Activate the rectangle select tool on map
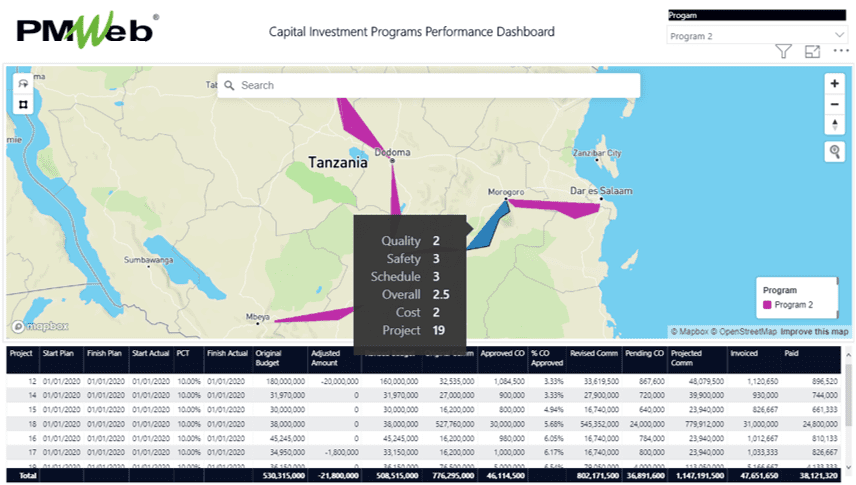Image resolution: width=856 pixels, height=485 pixels. [22, 104]
